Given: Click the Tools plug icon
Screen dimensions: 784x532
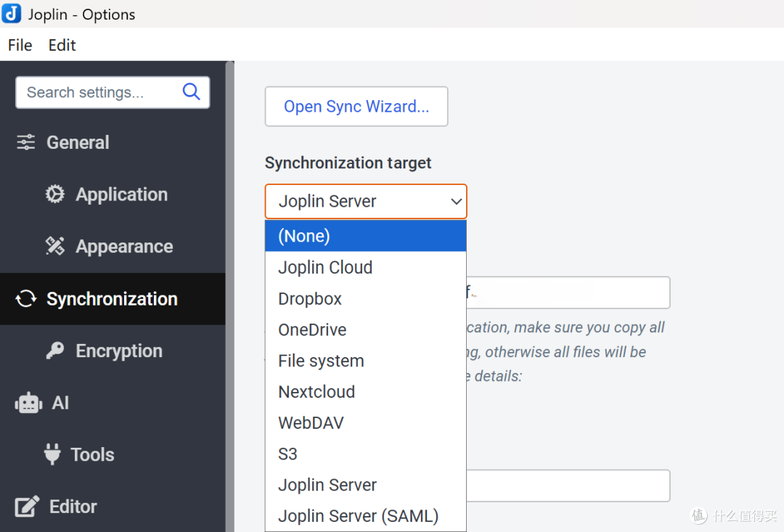Looking at the screenshot, I should click(x=52, y=454).
